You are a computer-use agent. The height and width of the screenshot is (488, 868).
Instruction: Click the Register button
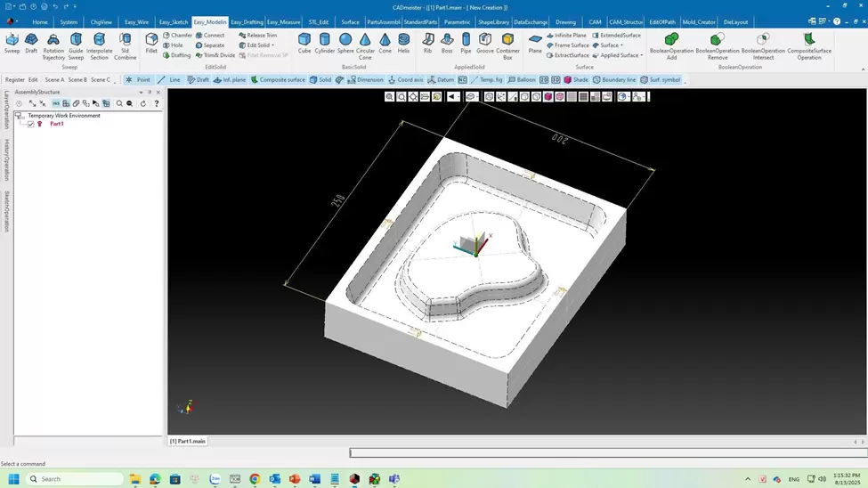click(x=15, y=79)
